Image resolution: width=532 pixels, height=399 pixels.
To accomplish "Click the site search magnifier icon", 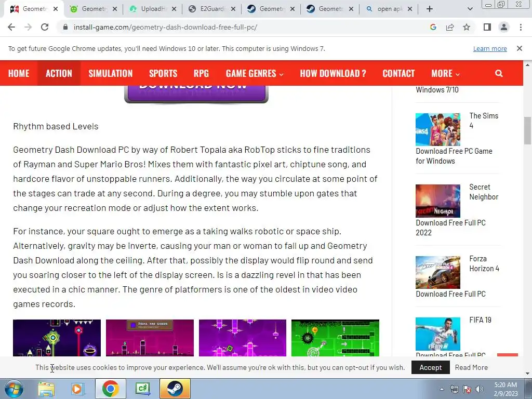I will point(499,73).
